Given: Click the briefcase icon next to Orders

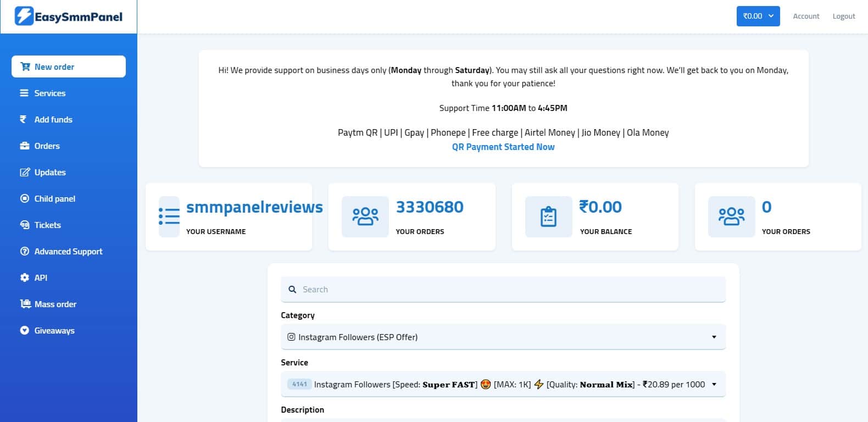Looking at the screenshot, I should click(x=24, y=146).
